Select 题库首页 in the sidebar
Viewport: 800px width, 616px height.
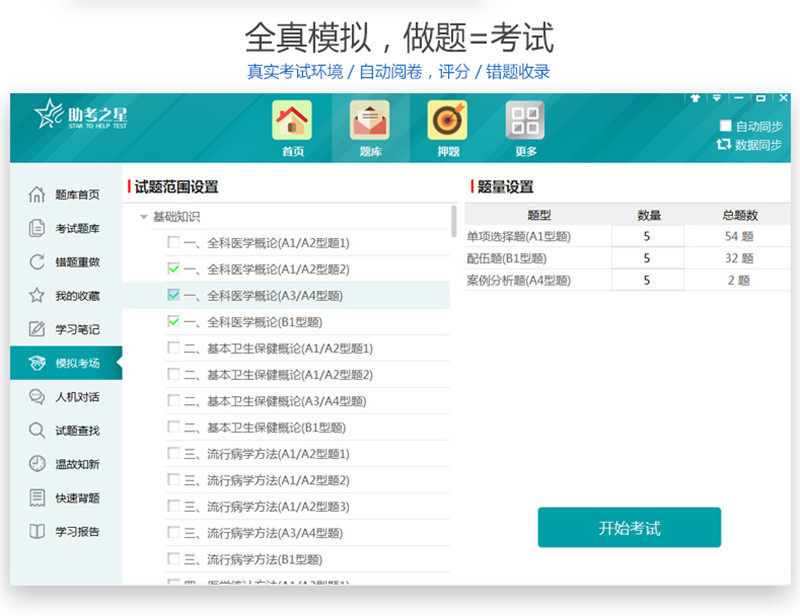[x=66, y=194]
